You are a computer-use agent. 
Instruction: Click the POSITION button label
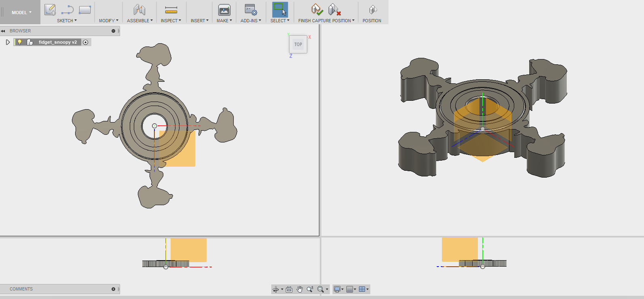tap(372, 21)
